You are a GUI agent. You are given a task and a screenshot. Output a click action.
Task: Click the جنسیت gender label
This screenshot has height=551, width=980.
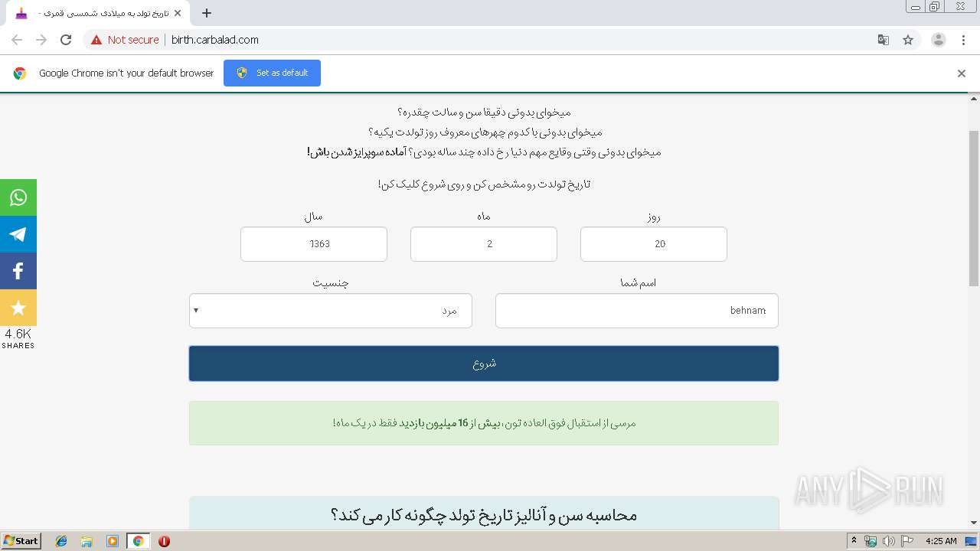[x=331, y=283]
